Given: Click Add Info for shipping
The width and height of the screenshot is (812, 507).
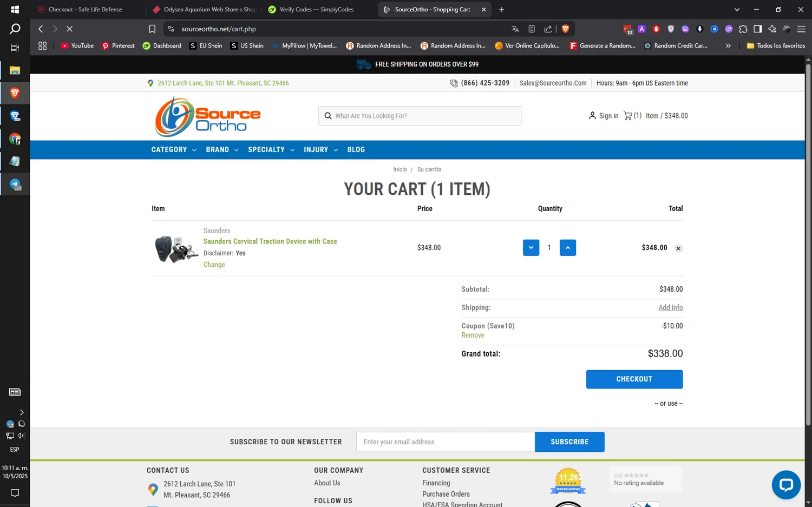Looking at the screenshot, I should click(x=671, y=307).
